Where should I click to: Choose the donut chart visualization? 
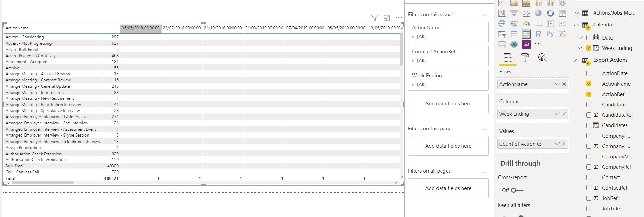click(x=550, y=13)
